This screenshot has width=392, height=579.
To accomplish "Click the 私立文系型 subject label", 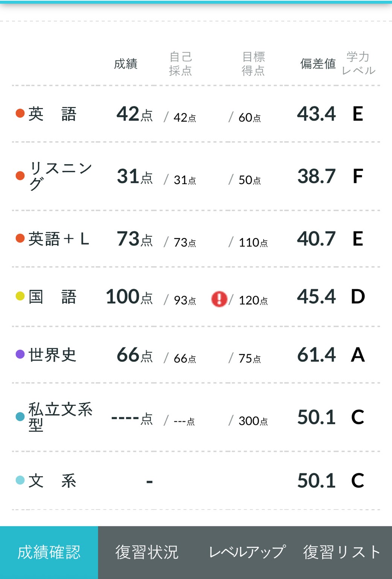I will point(60,417).
